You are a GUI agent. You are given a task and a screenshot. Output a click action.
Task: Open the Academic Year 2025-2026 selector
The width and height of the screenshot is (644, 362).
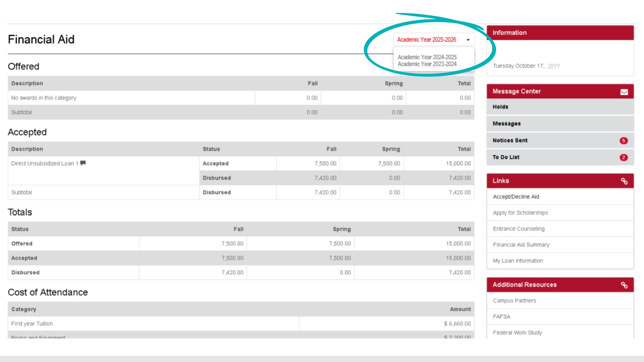coord(427,39)
